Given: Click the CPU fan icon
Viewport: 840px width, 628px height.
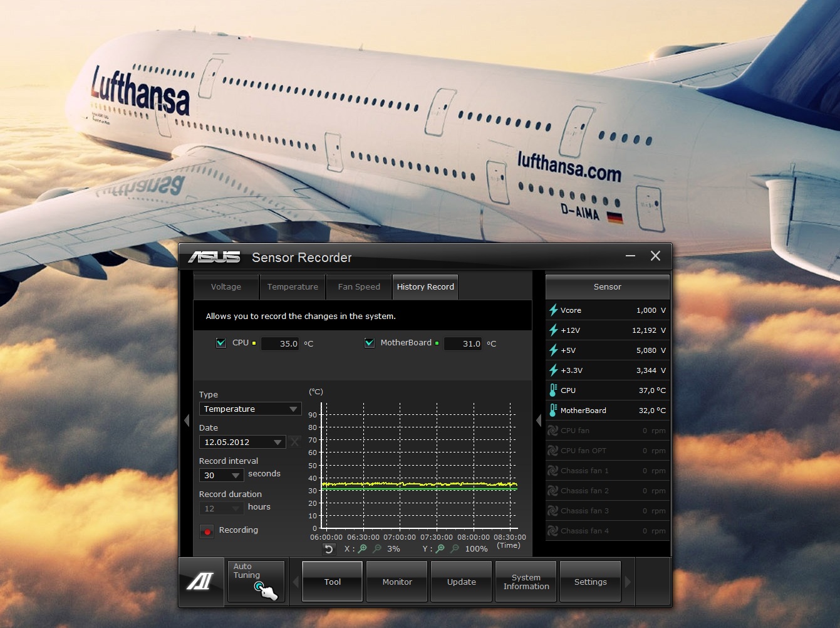Looking at the screenshot, I should (553, 431).
